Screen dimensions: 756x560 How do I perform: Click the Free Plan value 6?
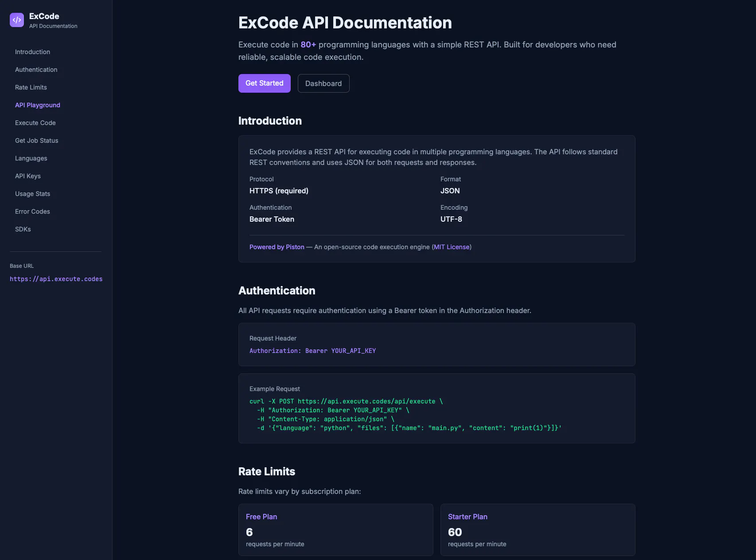pyautogui.click(x=249, y=532)
